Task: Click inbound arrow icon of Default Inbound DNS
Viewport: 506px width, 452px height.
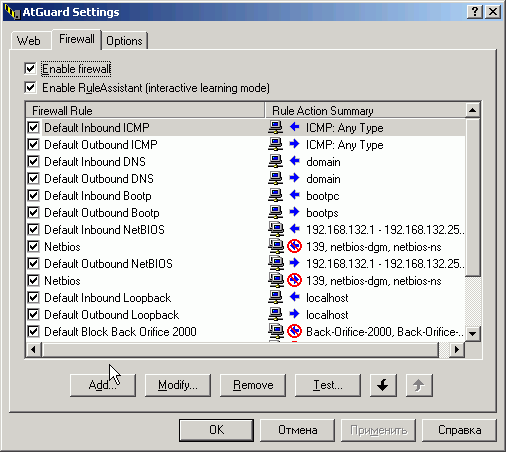Action: pyautogui.click(x=294, y=161)
